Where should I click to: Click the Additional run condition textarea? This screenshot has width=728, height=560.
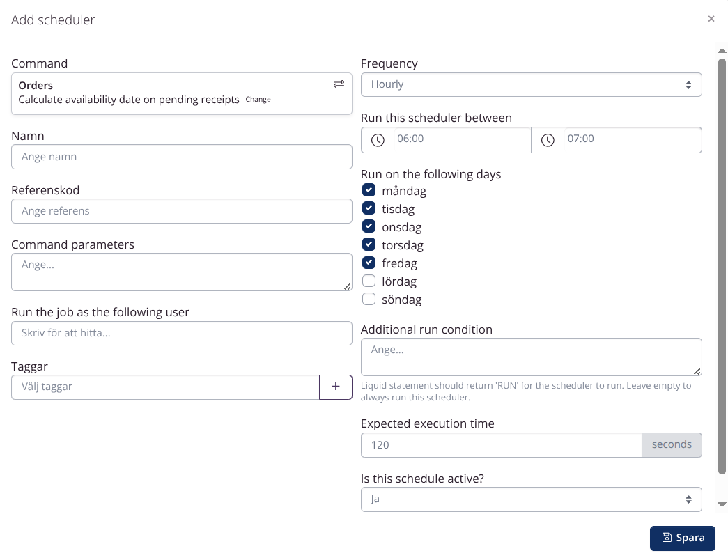[x=531, y=357]
